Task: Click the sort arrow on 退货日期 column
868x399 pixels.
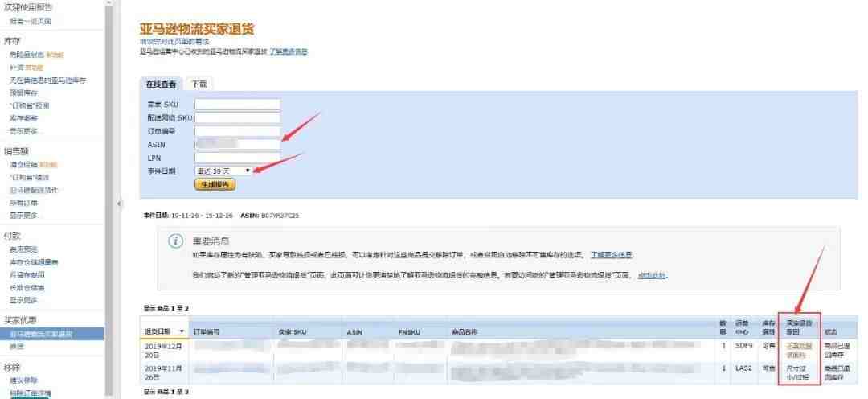Action: coord(182,331)
